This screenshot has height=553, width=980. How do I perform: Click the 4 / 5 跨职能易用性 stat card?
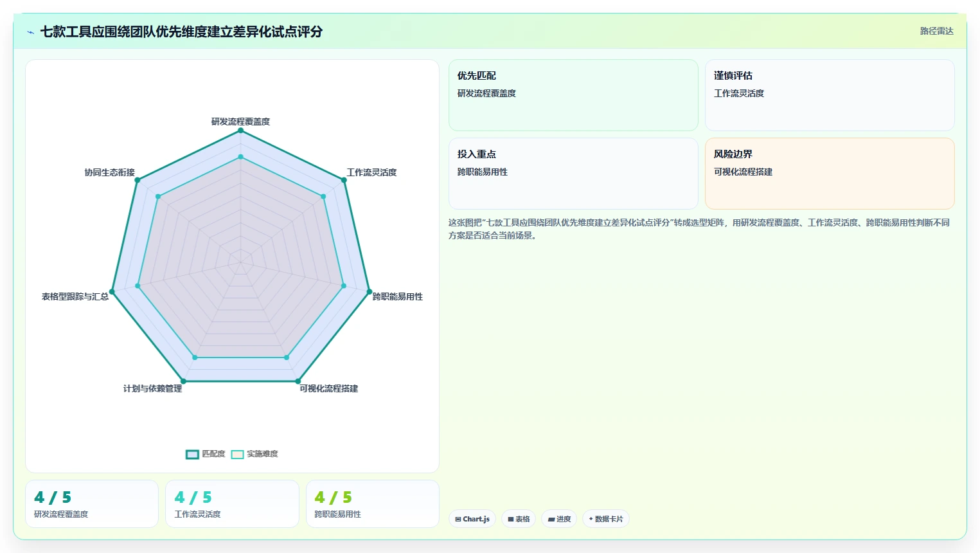[373, 504]
